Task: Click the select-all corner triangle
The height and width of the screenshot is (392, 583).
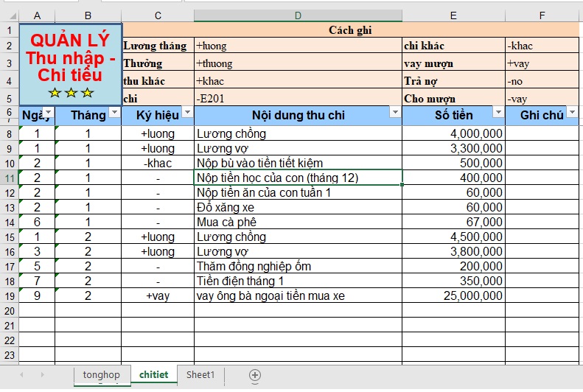Action: tap(9, 15)
